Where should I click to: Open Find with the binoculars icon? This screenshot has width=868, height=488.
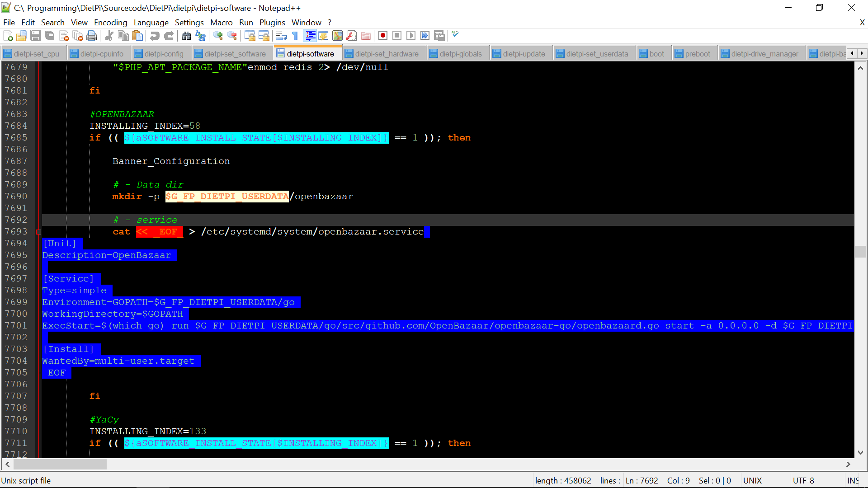pyautogui.click(x=186, y=36)
